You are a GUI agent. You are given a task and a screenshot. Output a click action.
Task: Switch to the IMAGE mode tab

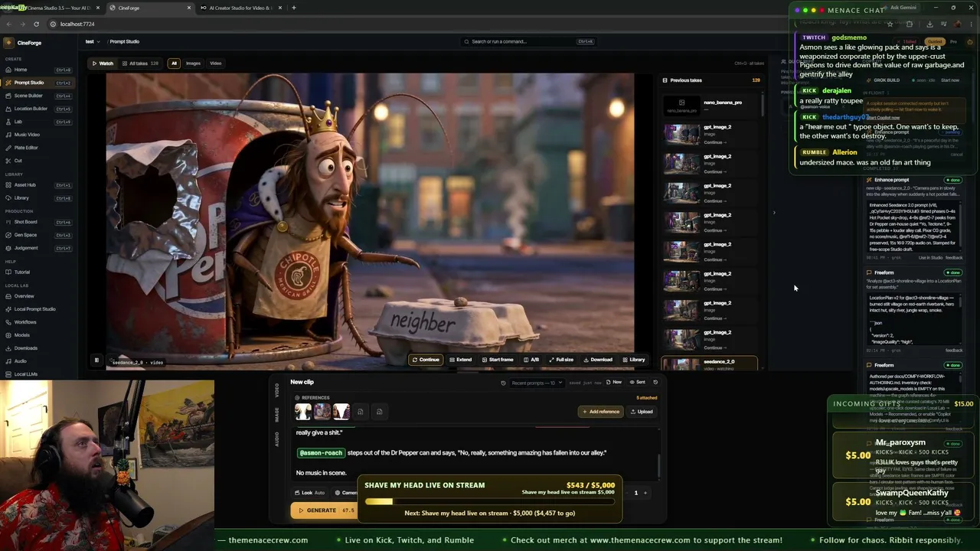click(x=276, y=414)
